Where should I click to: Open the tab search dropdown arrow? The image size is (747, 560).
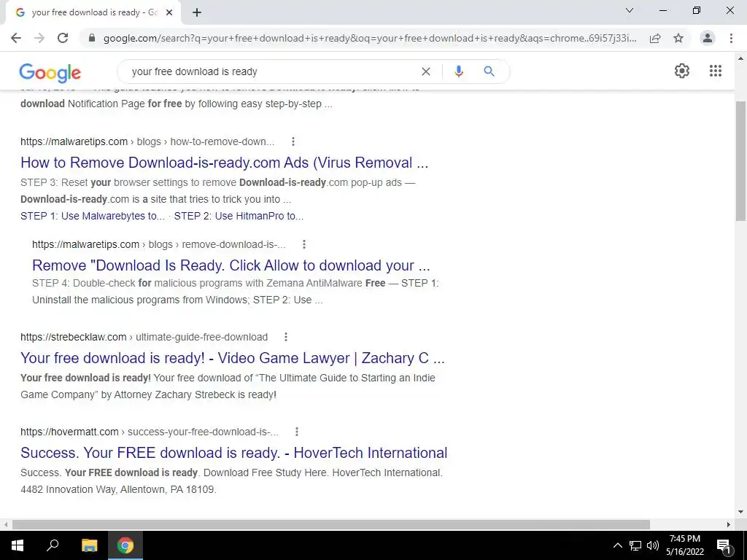point(630,10)
